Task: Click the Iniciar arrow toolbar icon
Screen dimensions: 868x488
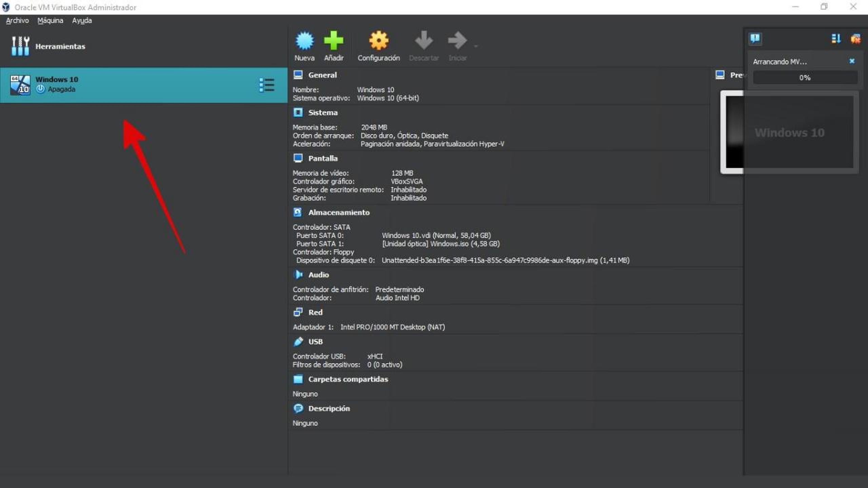Action: click(457, 41)
